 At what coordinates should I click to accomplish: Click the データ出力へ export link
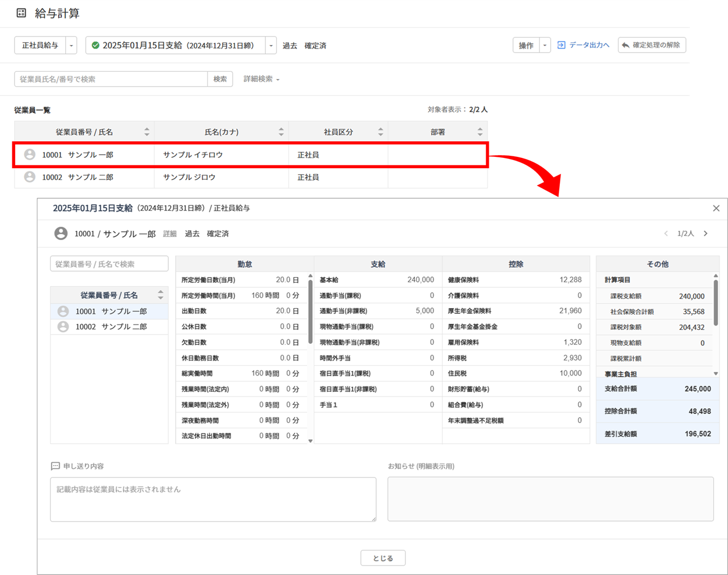click(583, 45)
